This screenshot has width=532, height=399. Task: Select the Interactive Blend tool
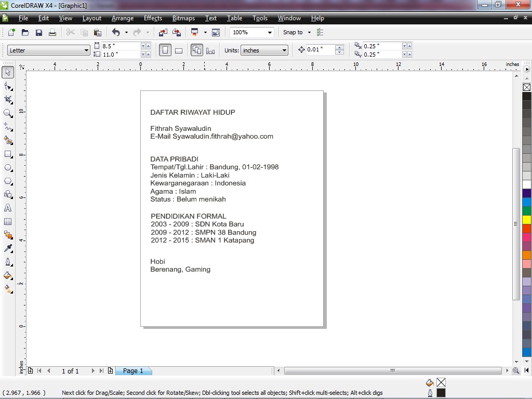[x=8, y=235]
